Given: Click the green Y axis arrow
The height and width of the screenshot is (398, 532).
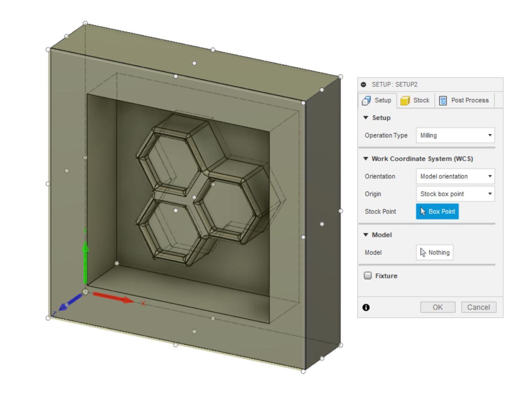Looking at the screenshot, I should (85, 262).
